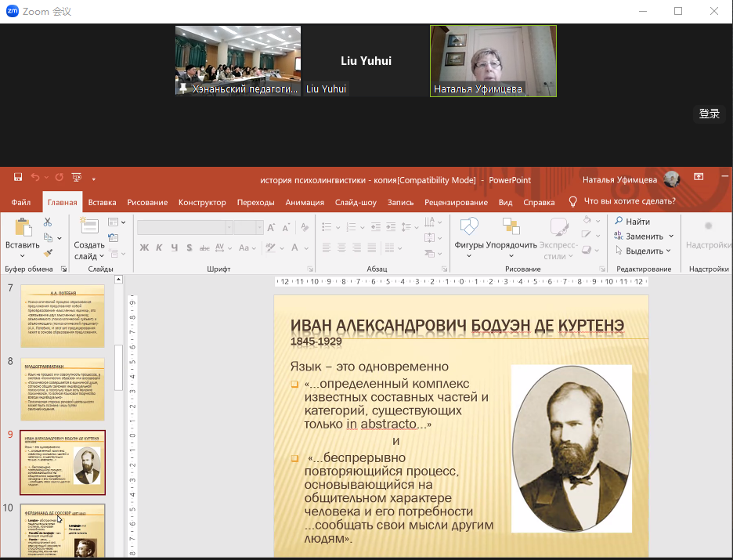Click the Упорядочить arrange icon
Viewport: 733px width, 560px height.
pos(511,228)
